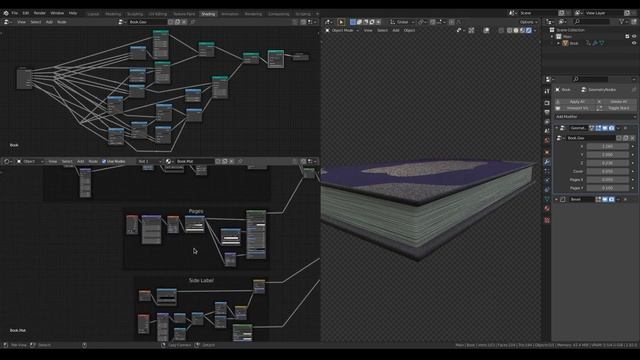This screenshot has width=640, height=360.
Task: Switch to the Rendering workspace tab
Action: (253, 14)
